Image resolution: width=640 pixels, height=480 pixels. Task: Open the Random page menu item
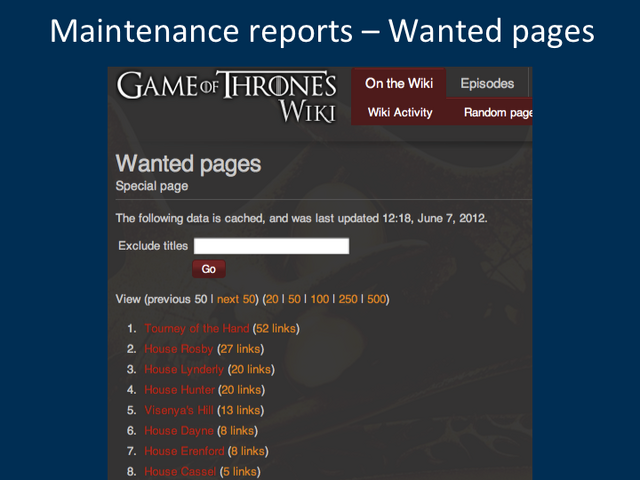point(498,112)
